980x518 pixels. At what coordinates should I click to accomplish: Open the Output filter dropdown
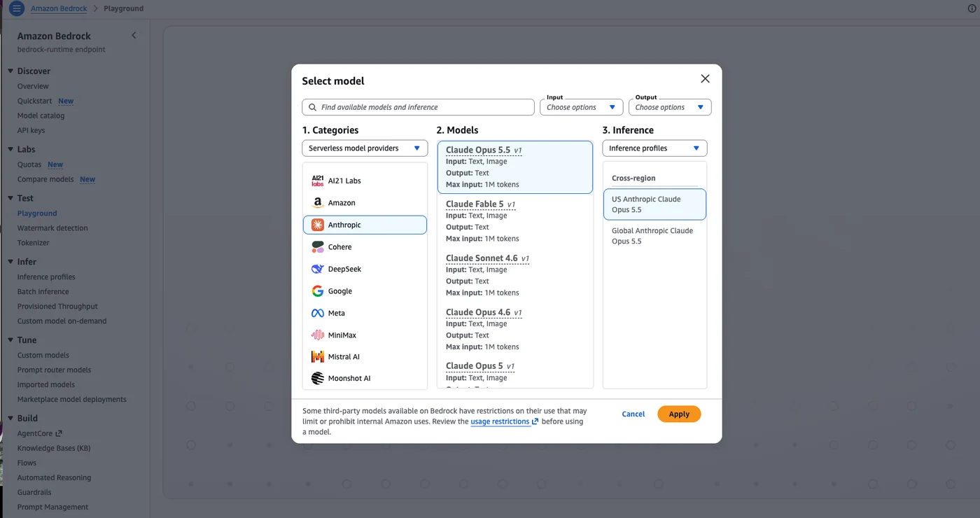click(x=670, y=107)
